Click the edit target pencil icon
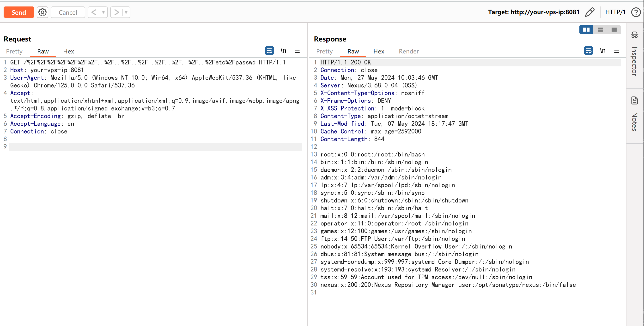 click(x=589, y=12)
